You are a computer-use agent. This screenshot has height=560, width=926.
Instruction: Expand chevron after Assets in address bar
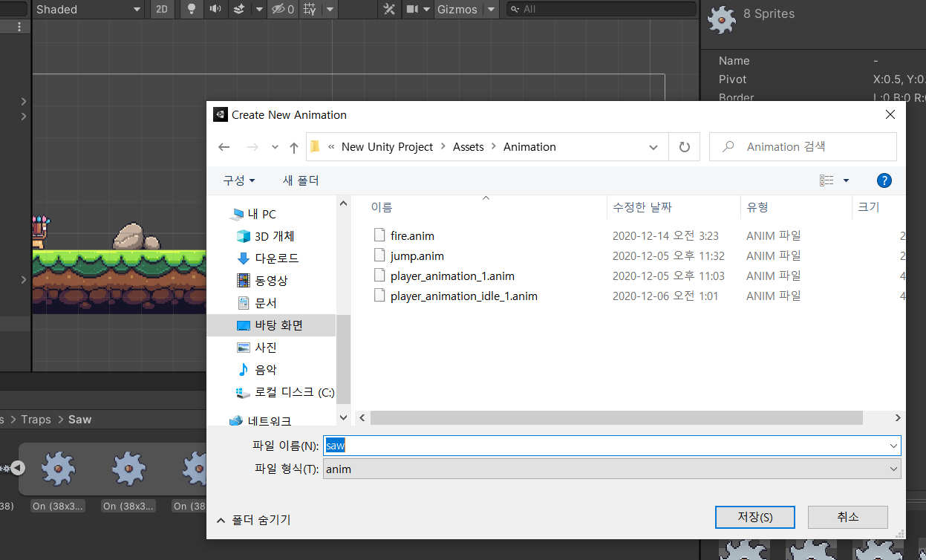point(494,147)
